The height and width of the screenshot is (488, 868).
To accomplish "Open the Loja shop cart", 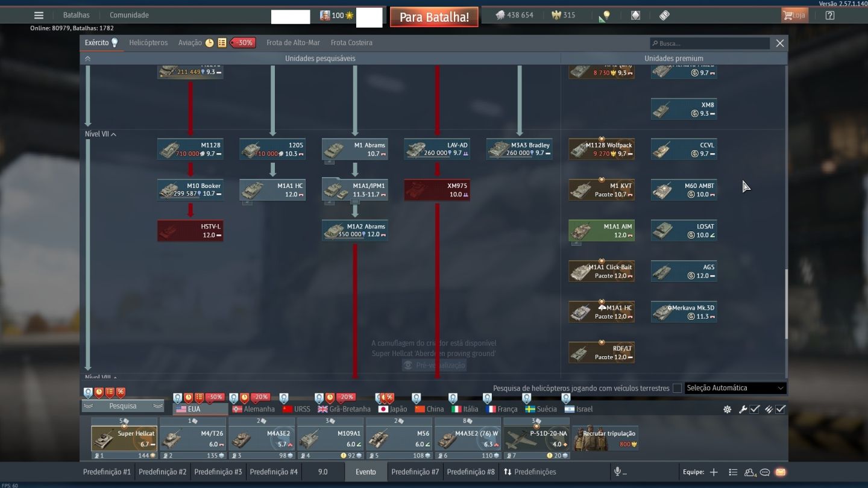I will 794,15.
